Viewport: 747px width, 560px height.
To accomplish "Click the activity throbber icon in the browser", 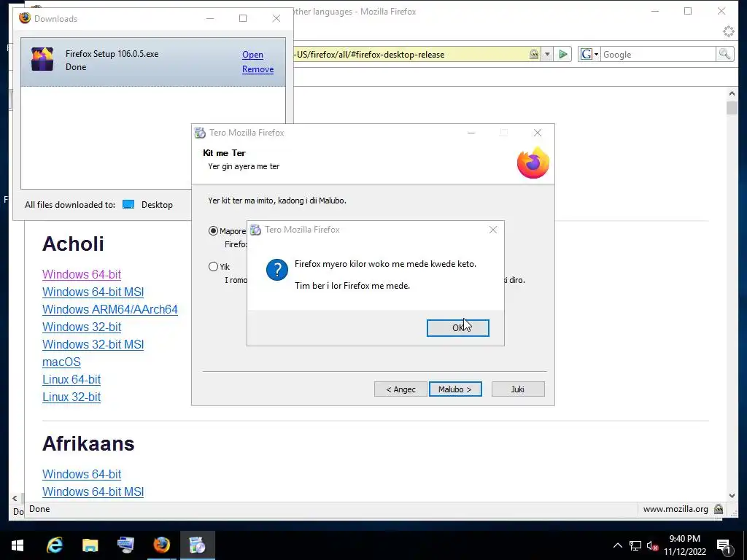I will 729,31.
